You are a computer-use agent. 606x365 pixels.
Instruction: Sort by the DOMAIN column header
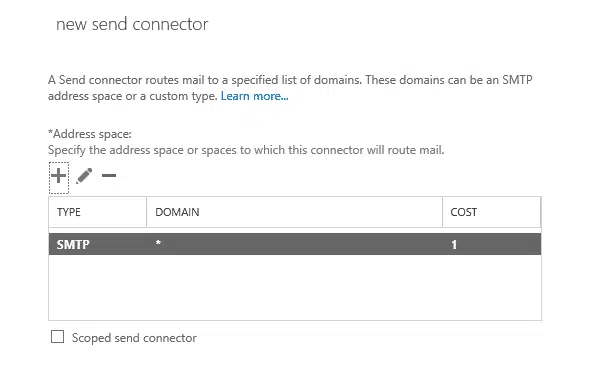coord(294,212)
